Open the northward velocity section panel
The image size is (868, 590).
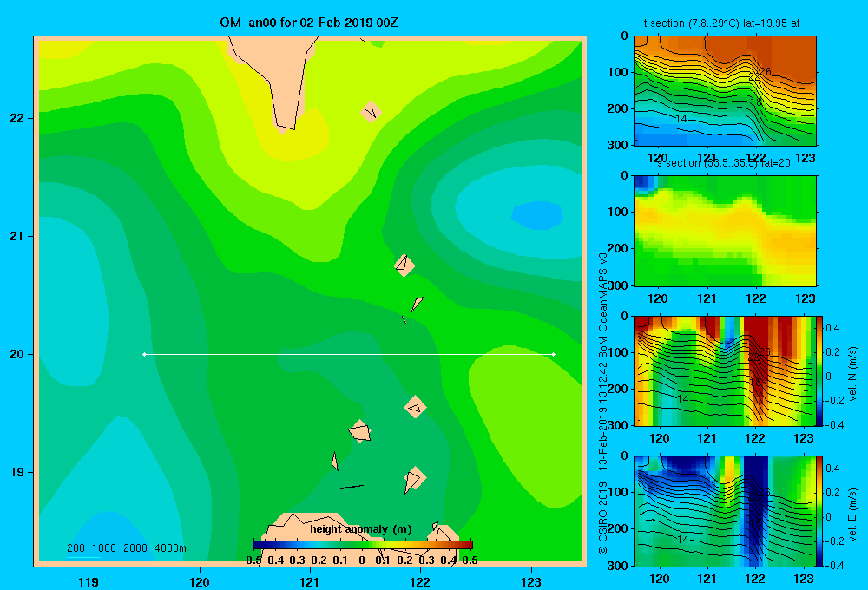724,370
